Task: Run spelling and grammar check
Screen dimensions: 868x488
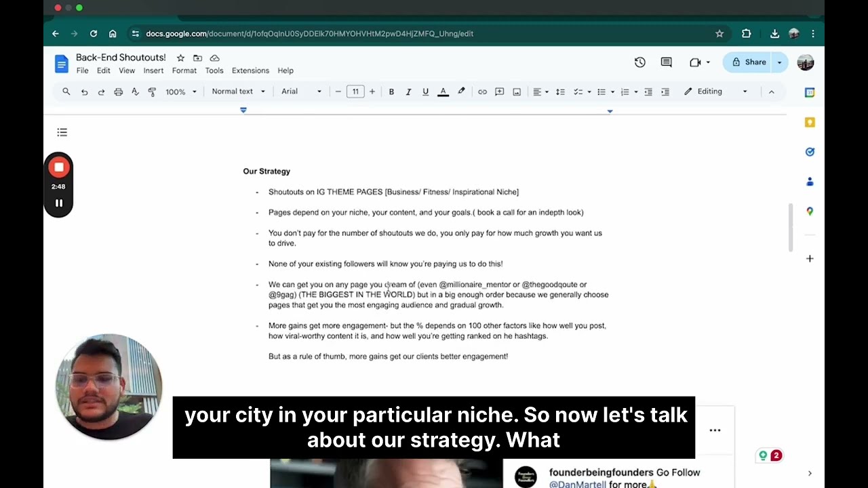Action: pos(135,91)
